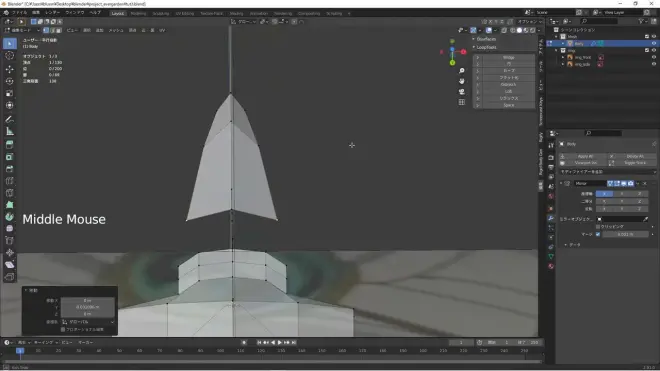
Task: Open the Add Modifier dropdown
Action: tap(607, 172)
